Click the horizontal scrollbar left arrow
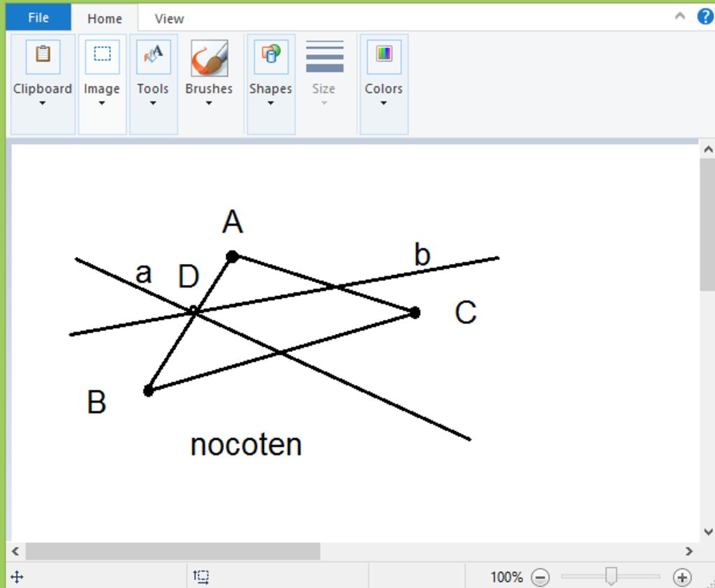 tap(15, 551)
